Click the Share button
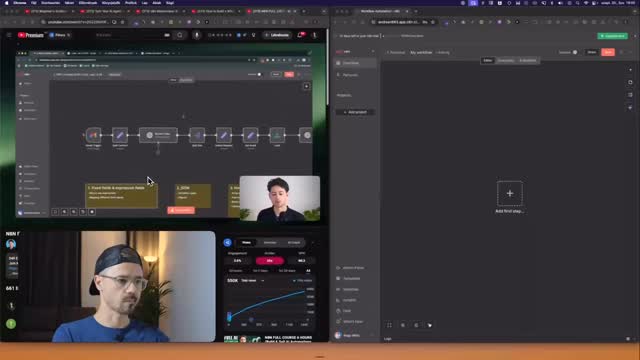 point(591,52)
